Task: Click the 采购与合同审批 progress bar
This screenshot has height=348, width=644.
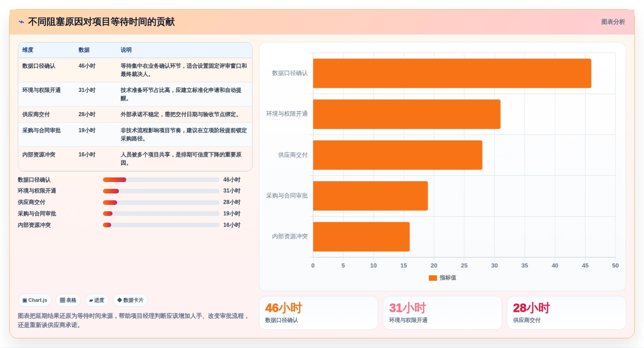Action: pyautogui.click(x=161, y=214)
